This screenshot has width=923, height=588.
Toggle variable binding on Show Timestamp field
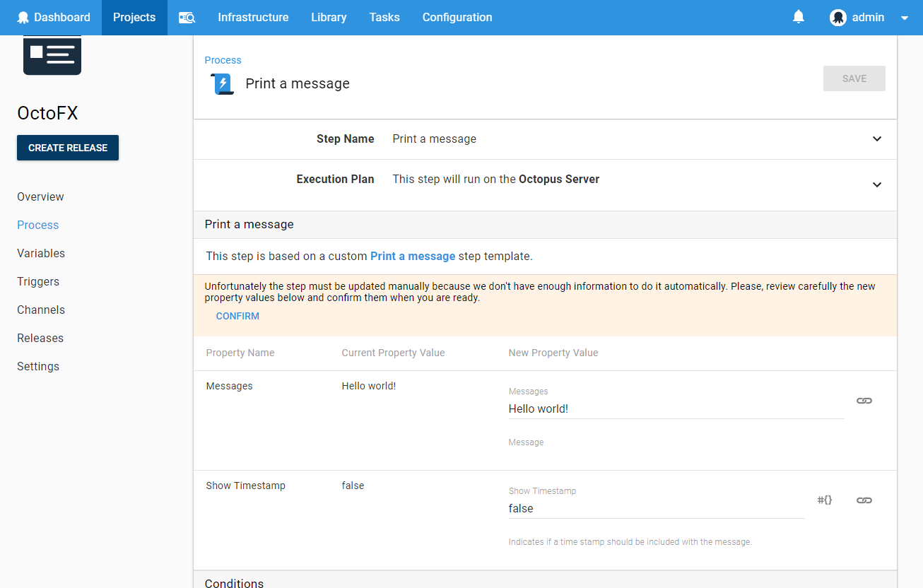[x=864, y=500]
